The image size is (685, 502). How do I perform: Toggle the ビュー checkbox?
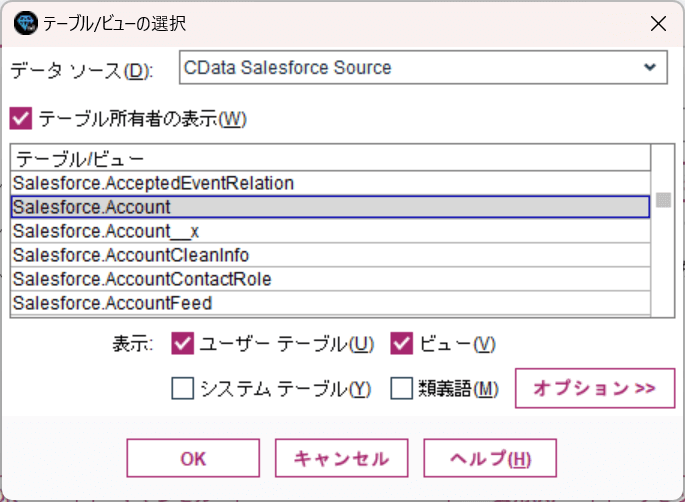(x=401, y=344)
